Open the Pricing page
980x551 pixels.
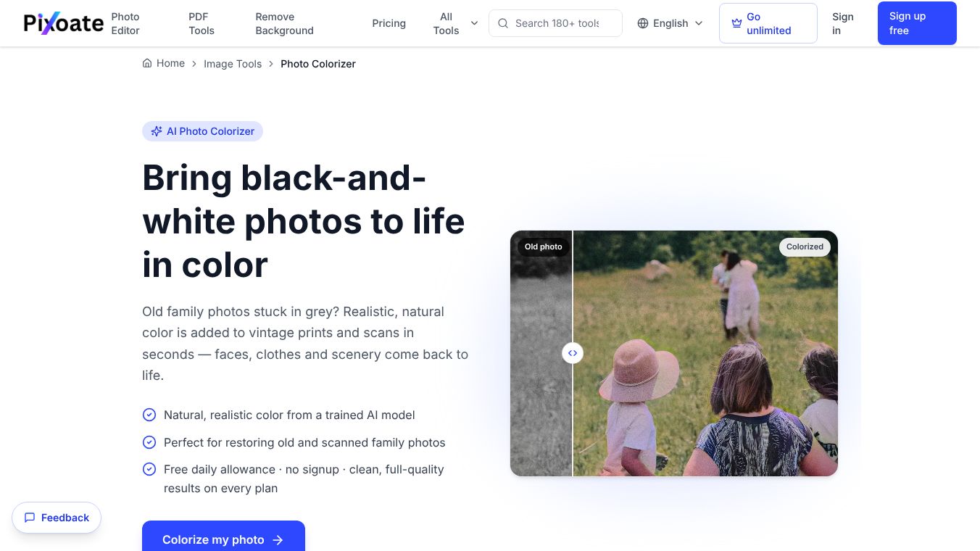pos(389,23)
